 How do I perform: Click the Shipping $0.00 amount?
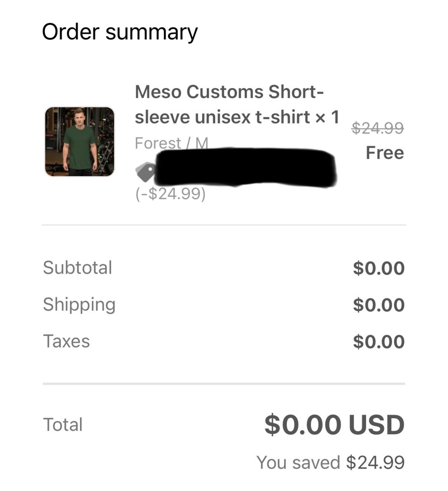click(x=379, y=305)
